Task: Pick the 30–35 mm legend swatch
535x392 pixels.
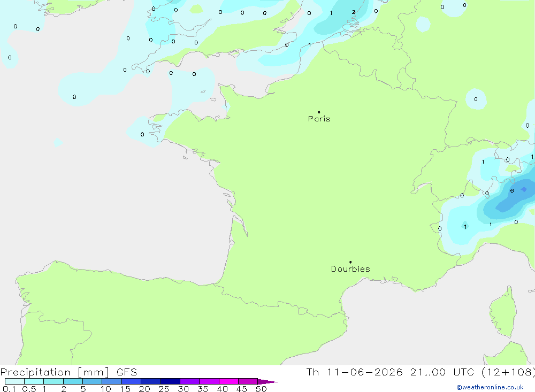Action: (190, 381)
